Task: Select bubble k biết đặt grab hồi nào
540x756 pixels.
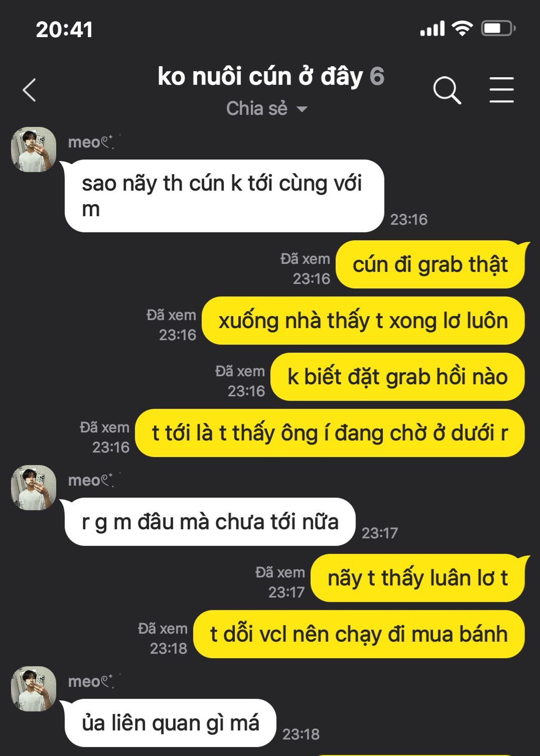Action: 397,377
